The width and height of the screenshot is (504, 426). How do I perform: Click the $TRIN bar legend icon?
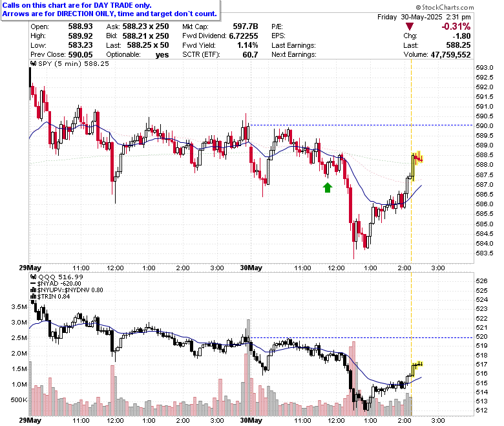pos(34,297)
